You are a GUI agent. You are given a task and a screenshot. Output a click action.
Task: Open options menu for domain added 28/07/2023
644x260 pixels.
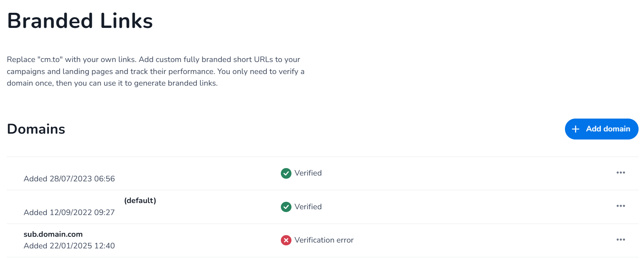pyautogui.click(x=620, y=173)
